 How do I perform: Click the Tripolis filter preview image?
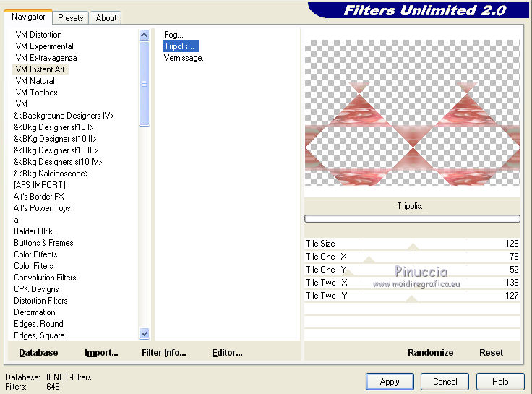pyautogui.click(x=412, y=113)
